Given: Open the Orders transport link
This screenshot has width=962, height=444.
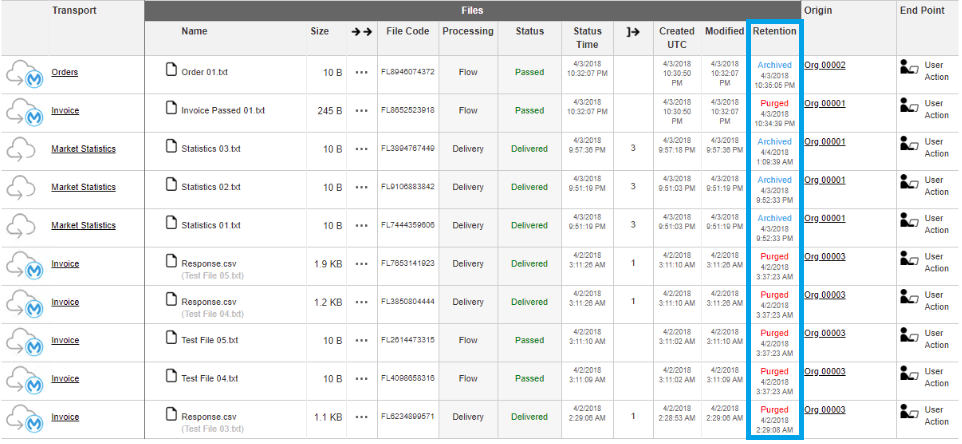Looking at the screenshot, I should click(x=65, y=72).
